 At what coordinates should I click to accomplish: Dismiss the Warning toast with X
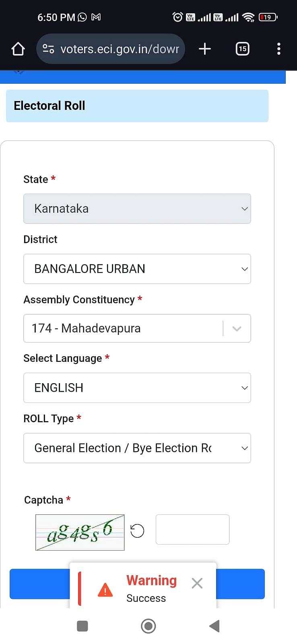197,583
